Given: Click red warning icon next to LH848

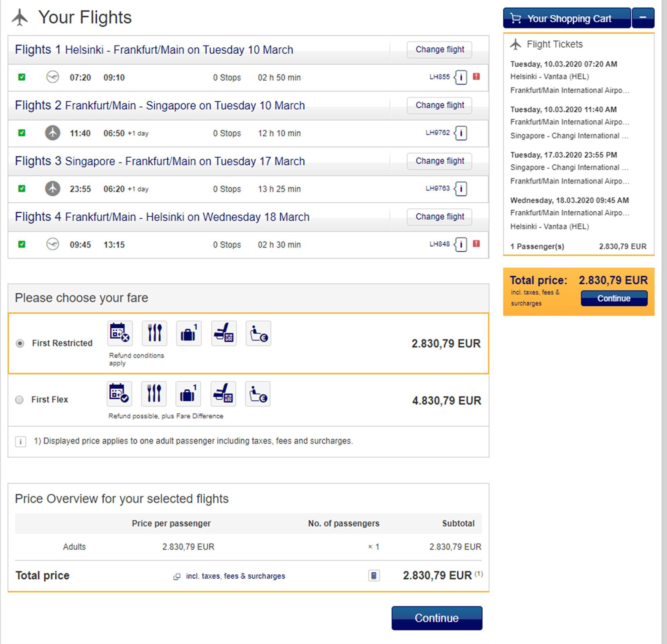Looking at the screenshot, I should pos(476,244).
